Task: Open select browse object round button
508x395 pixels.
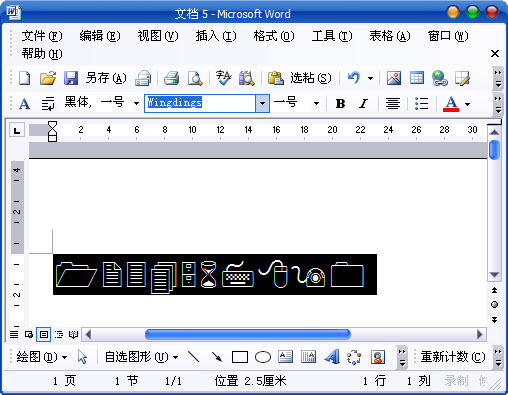Action: point(494,305)
